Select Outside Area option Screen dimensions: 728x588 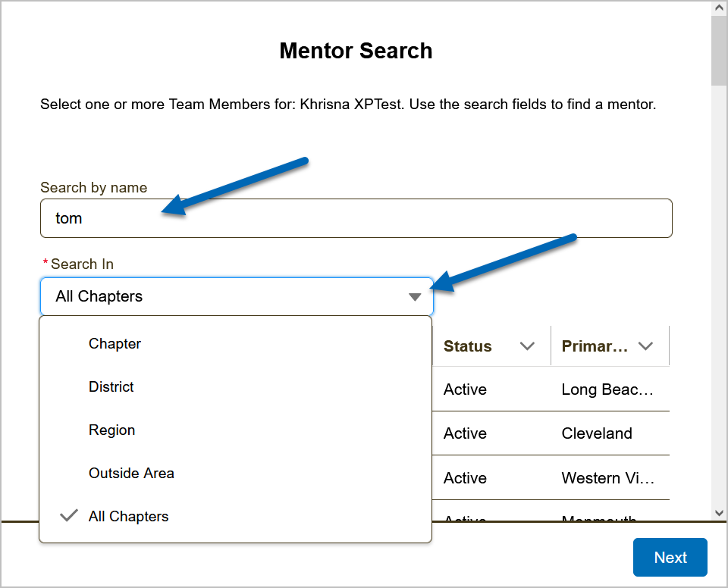point(131,473)
